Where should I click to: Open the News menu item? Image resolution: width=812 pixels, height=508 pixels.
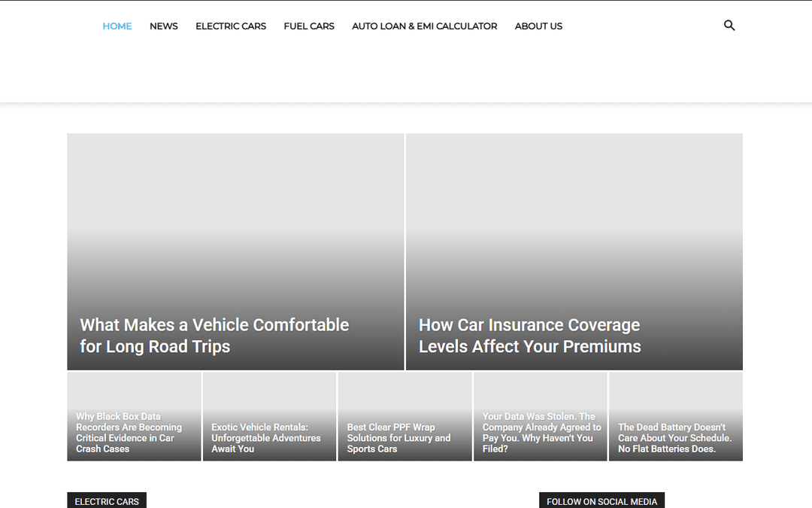164,26
